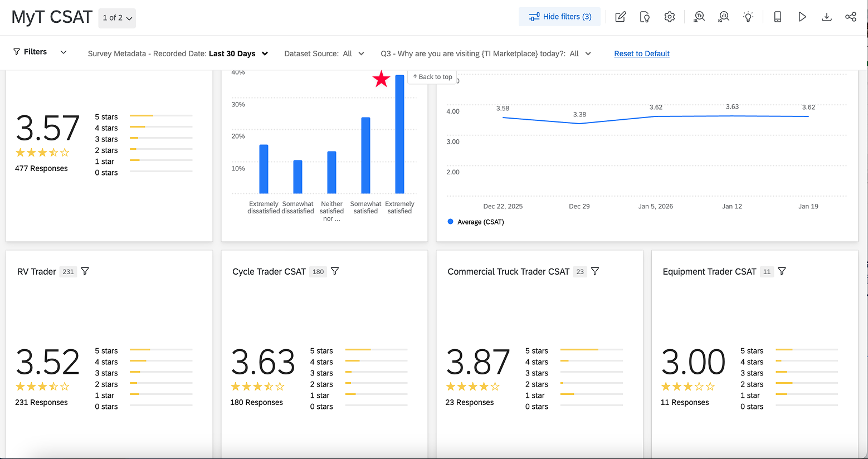Image resolution: width=868 pixels, height=459 pixels.
Task: Click the Equipment Trader CSAT filter icon
Action: 782,271
